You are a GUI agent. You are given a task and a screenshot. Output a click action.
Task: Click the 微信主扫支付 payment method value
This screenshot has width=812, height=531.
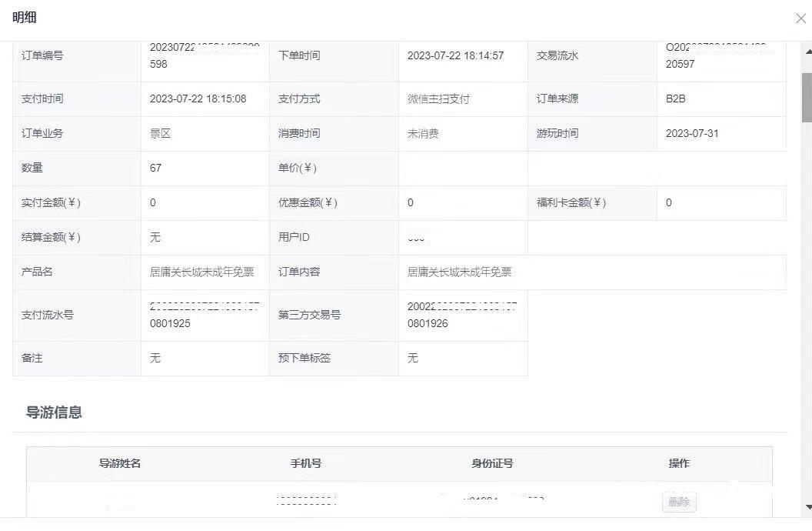point(438,99)
